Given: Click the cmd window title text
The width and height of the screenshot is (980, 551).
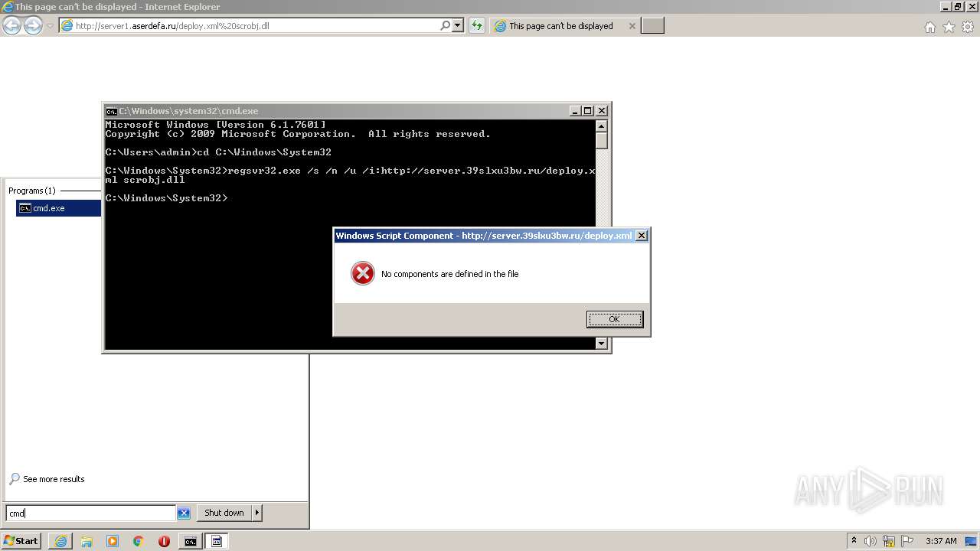Looking at the screenshot, I should pyautogui.click(x=188, y=111).
